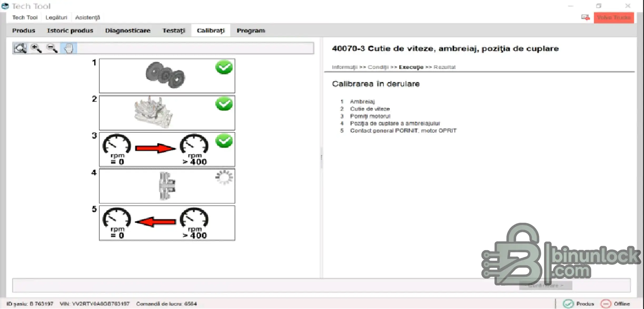Click the 'Ambreiaj' list item
Viewport: 644px width, 309px height.
tap(362, 102)
